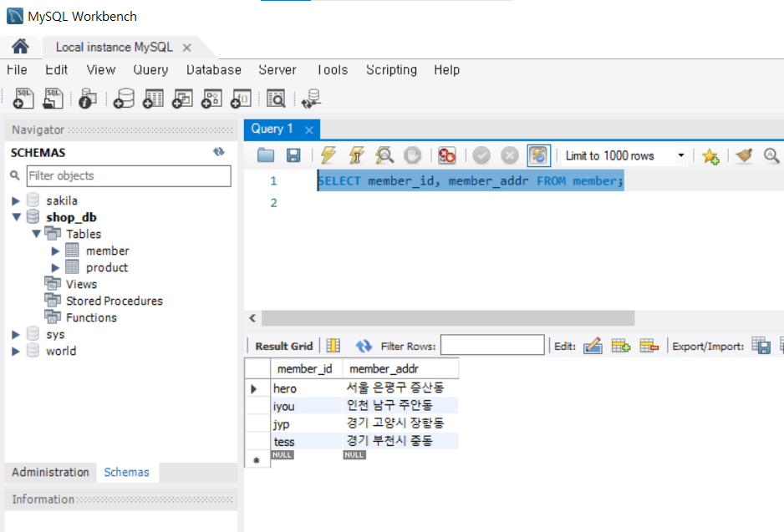Open the Edit menu
Screen dimensions: 784x532
point(57,70)
